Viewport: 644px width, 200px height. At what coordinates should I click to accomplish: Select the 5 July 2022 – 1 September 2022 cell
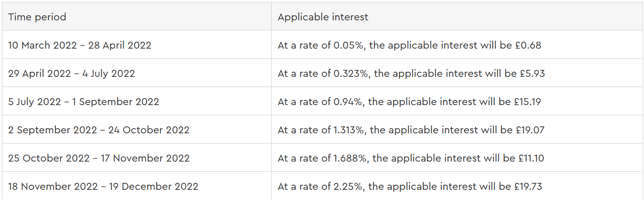(83, 102)
